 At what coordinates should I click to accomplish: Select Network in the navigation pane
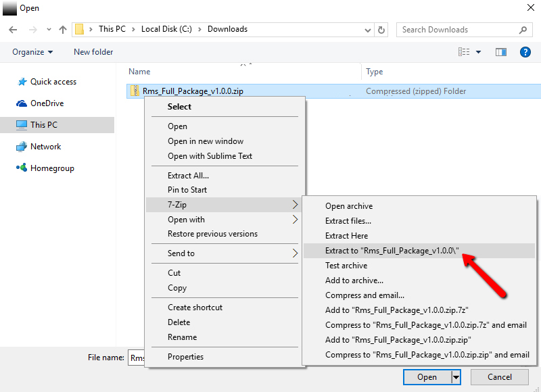[x=45, y=147]
